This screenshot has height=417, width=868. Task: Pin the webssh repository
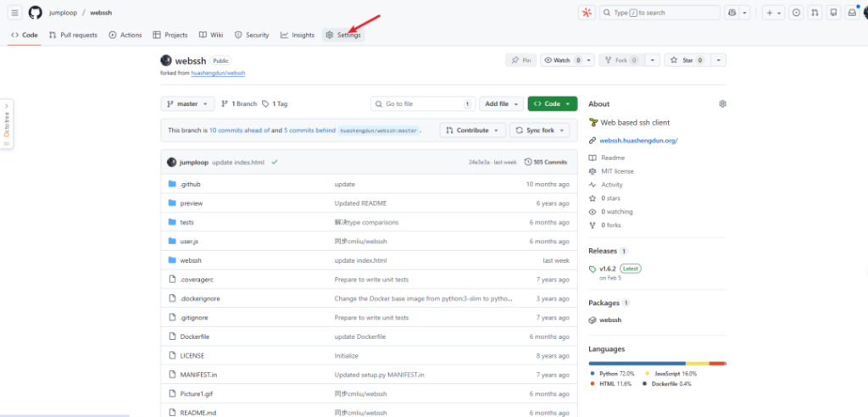click(x=521, y=60)
